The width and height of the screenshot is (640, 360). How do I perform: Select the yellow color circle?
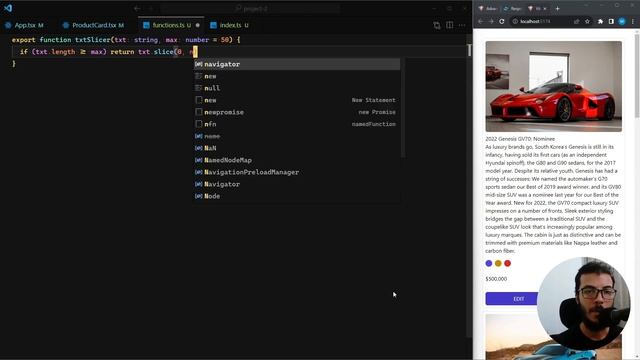point(498,263)
